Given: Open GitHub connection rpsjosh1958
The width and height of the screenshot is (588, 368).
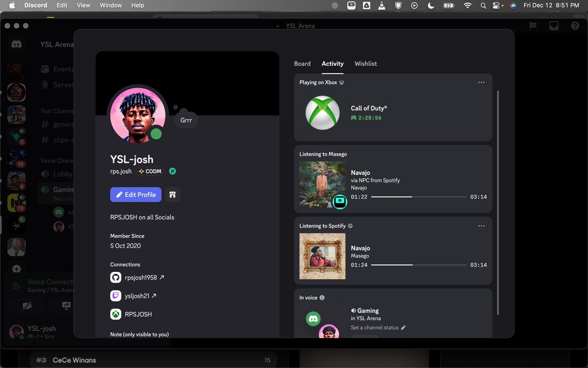Looking at the screenshot, I should click(x=145, y=277).
